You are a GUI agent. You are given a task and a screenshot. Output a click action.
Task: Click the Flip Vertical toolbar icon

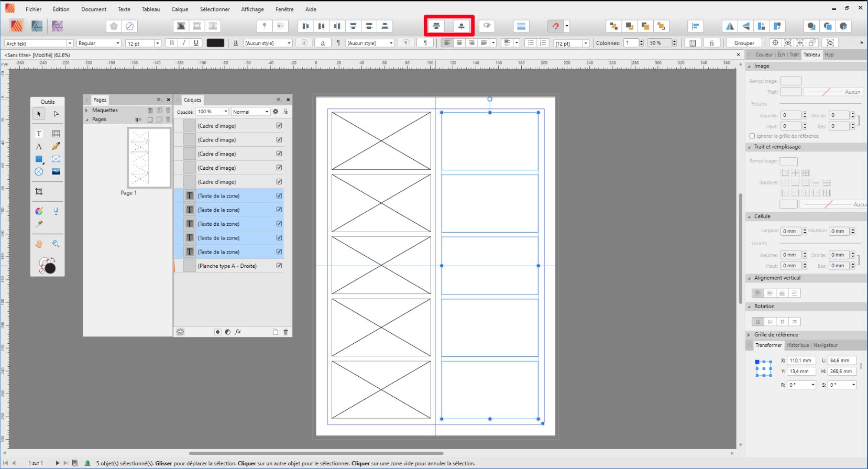click(745, 26)
